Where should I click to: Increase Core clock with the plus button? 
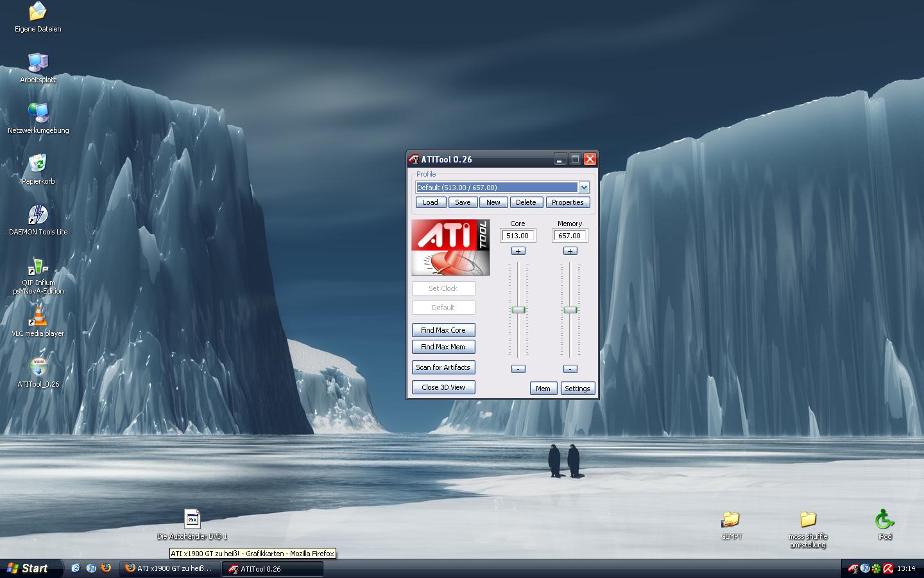click(x=518, y=251)
